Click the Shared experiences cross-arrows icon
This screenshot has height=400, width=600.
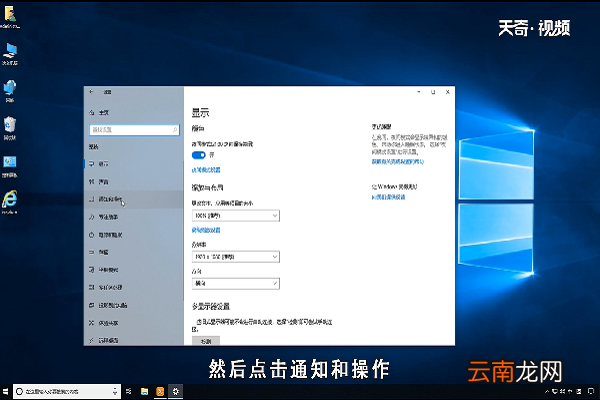pos(91,323)
